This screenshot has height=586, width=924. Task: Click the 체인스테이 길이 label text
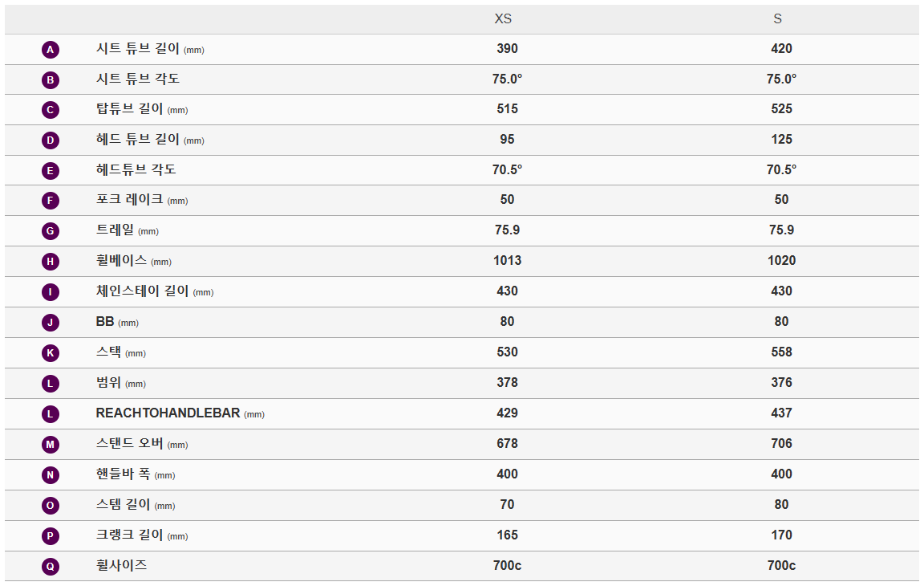point(142,291)
